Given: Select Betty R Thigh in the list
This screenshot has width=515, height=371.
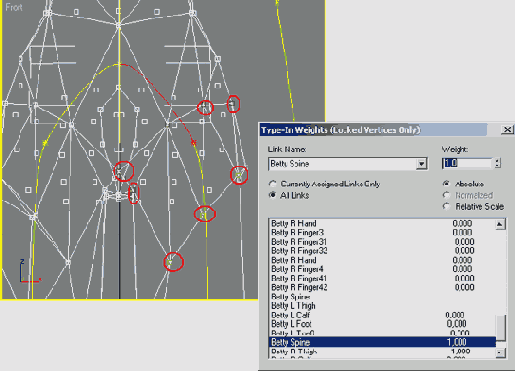Looking at the screenshot, I should (382, 351).
